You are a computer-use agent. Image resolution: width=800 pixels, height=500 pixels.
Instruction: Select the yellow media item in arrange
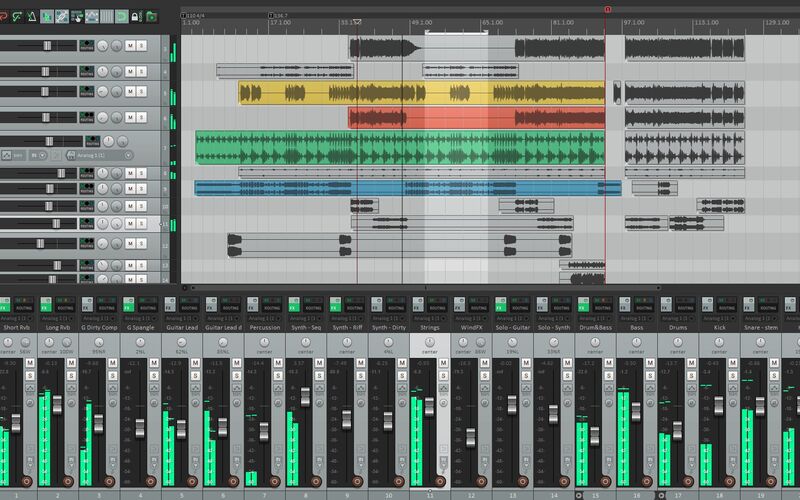pyautogui.click(x=421, y=93)
